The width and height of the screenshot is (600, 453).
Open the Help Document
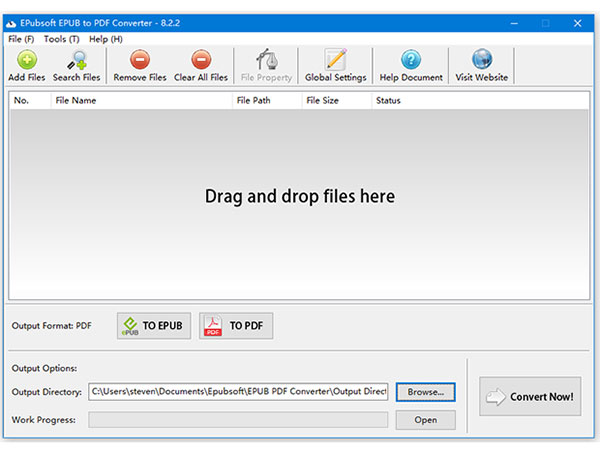[x=411, y=65]
